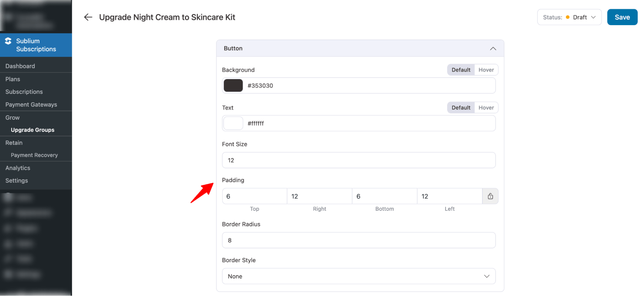This screenshot has height=296, width=644.
Task: Click the Top padding input field
Action: point(255,196)
